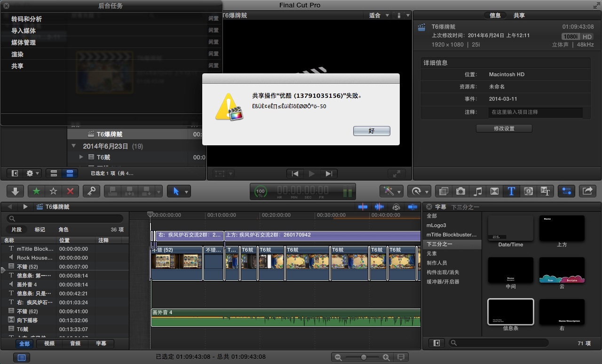Filter timeline index by 音频
This screenshot has height=364, width=602.
75,343
